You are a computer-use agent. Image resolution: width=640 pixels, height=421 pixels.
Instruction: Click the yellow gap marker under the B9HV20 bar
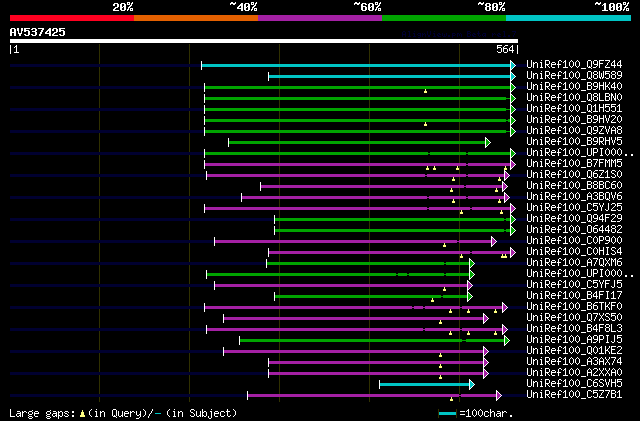tap(425, 124)
